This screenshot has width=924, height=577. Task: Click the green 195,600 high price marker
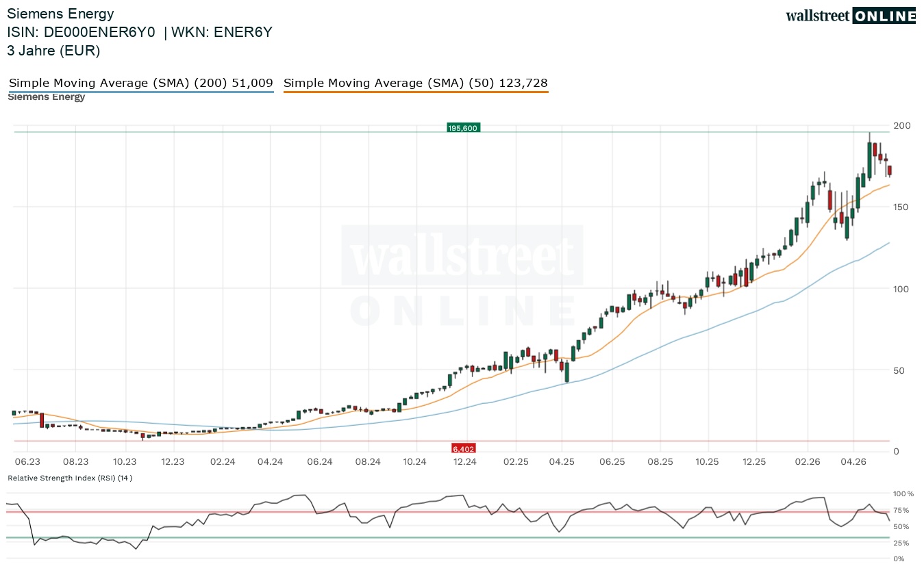coord(463,127)
